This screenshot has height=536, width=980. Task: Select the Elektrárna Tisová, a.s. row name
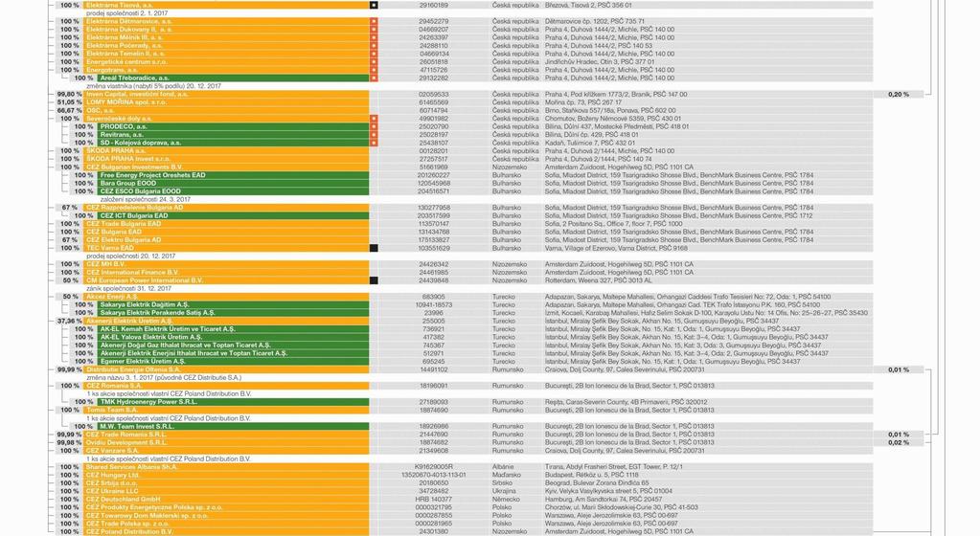120,5
